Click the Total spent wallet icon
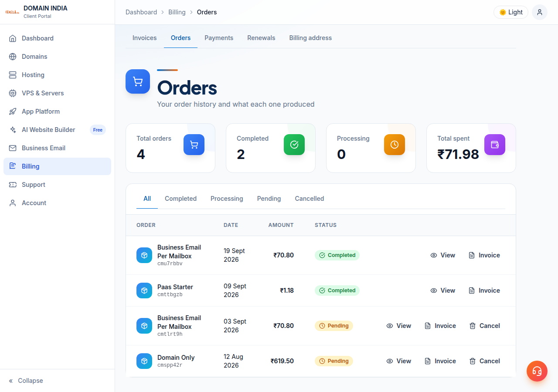The image size is (558, 392). (495, 145)
